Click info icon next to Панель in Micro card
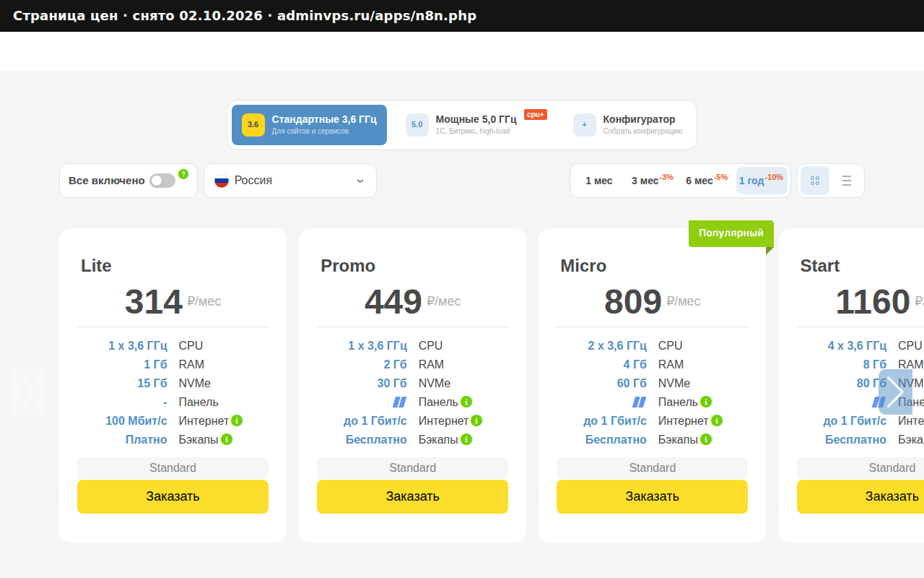Screen dimensions: 924x578 pyautogui.click(x=706, y=402)
